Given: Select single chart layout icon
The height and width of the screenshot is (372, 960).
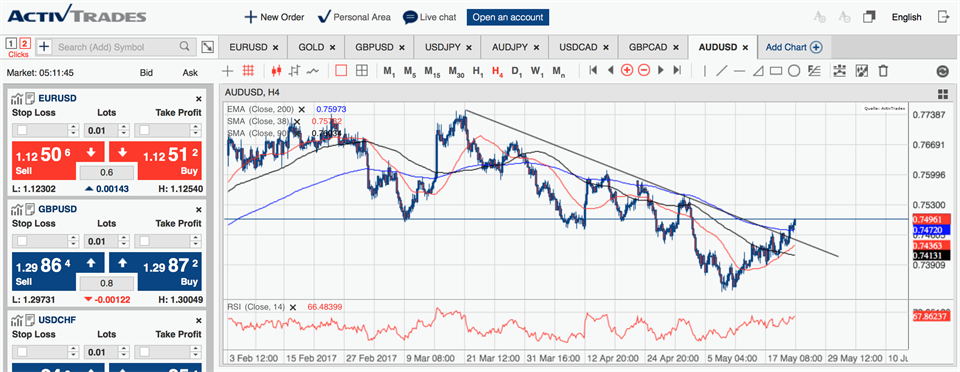Looking at the screenshot, I should (341, 71).
